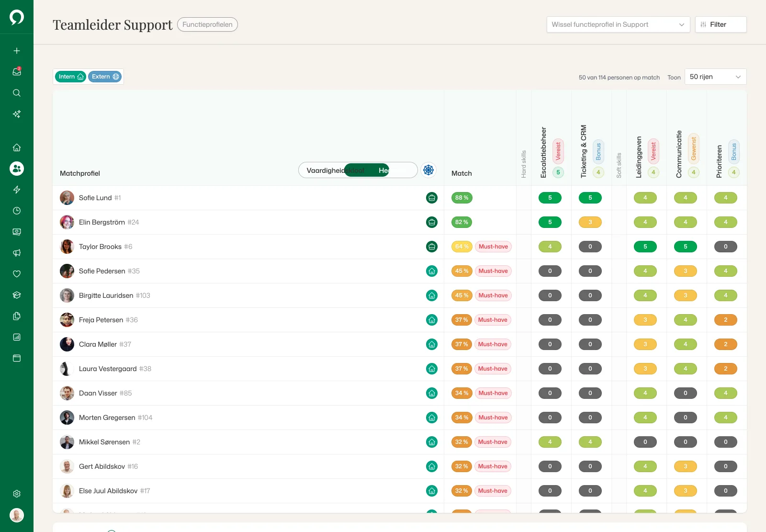Click the spider chart icon next to Matchprofiel
Screen dimensions: 766x532
pos(428,170)
